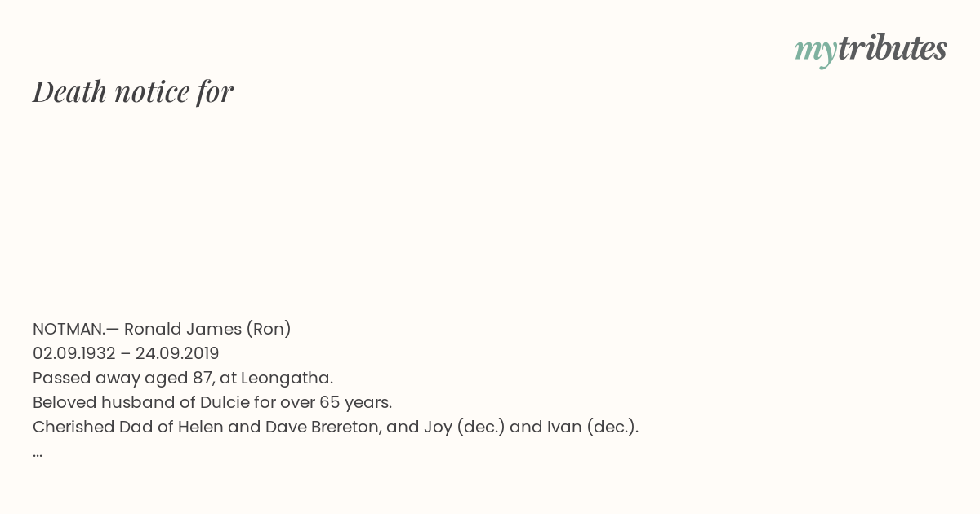This screenshot has height=514, width=980.
Task: Click the green "my" part of logo
Action: click(816, 51)
